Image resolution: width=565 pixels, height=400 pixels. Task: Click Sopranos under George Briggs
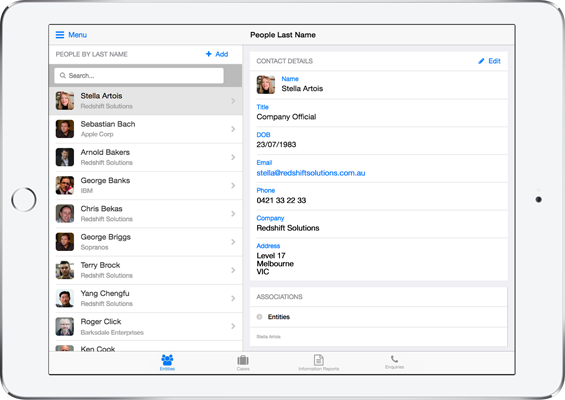(94, 247)
